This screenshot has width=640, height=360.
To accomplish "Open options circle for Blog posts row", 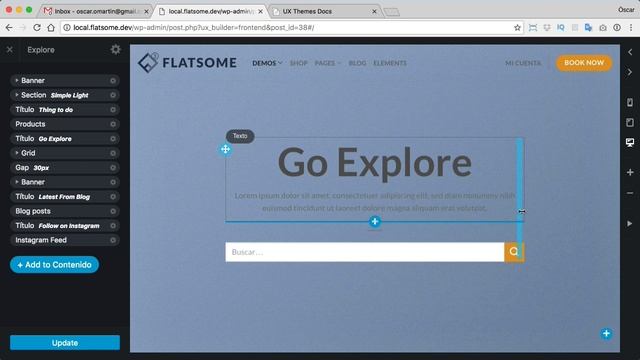I will click(x=113, y=211).
